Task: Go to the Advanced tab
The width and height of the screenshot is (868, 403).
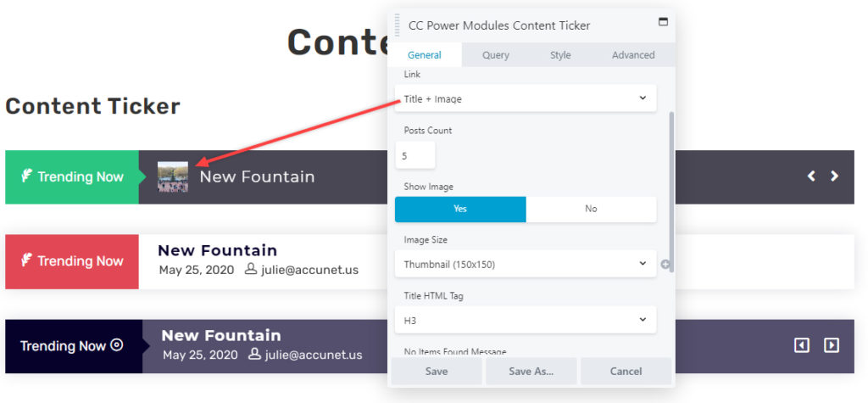Action: pyautogui.click(x=633, y=55)
